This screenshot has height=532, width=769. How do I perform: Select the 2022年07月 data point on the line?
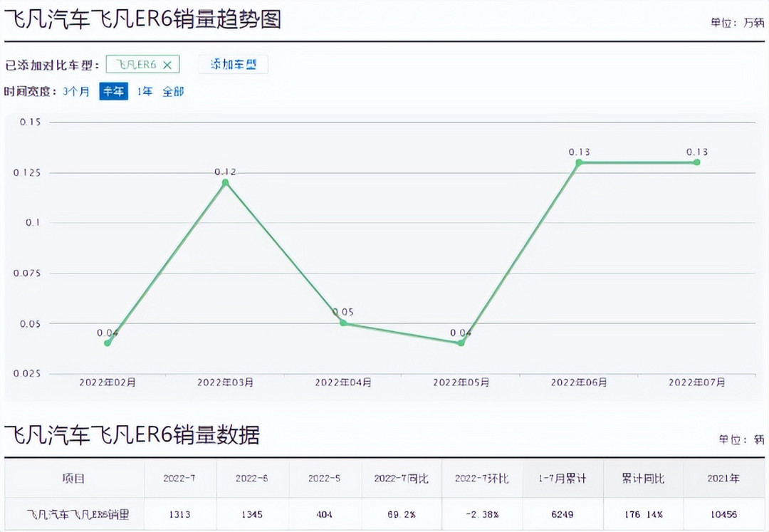click(697, 162)
